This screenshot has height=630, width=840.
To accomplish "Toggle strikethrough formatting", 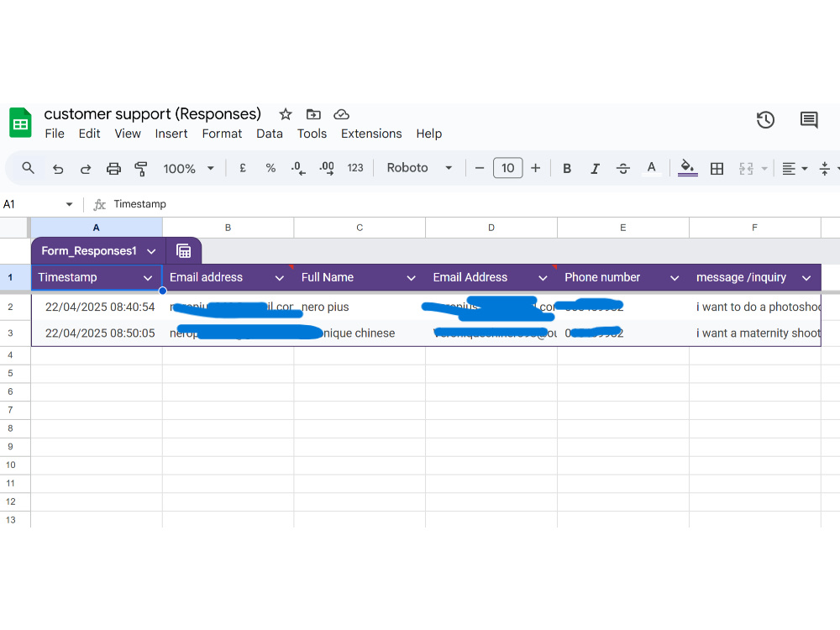I will coord(622,169).
